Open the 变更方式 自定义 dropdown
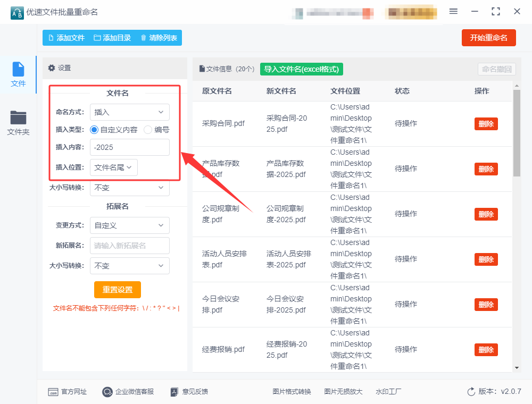This screenshot has height=404, width=532. 130,225
